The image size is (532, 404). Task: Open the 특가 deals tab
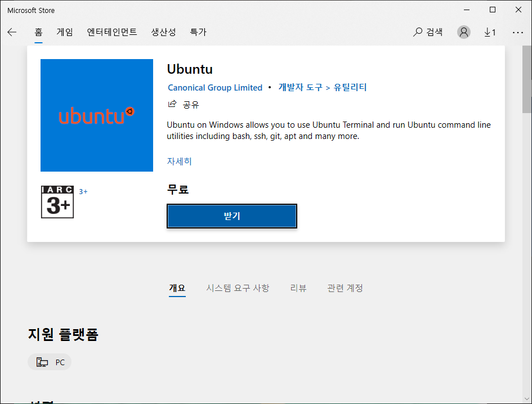(x=198, y=32)
